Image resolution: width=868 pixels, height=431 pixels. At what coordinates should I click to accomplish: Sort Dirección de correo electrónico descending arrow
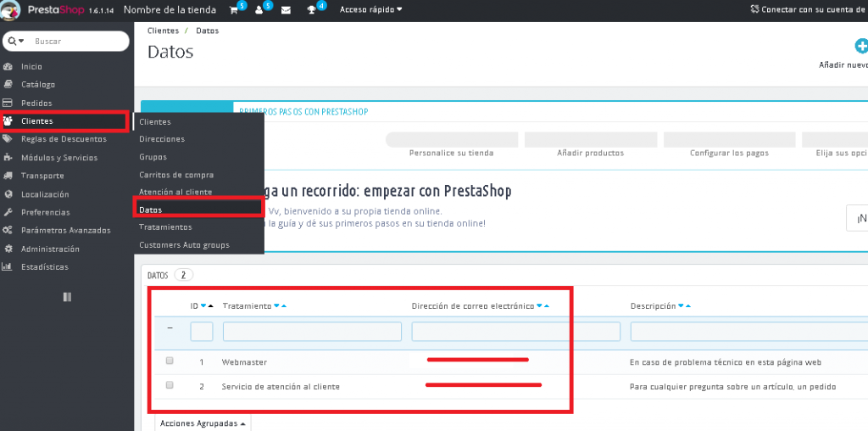click(x=539, y=305)
